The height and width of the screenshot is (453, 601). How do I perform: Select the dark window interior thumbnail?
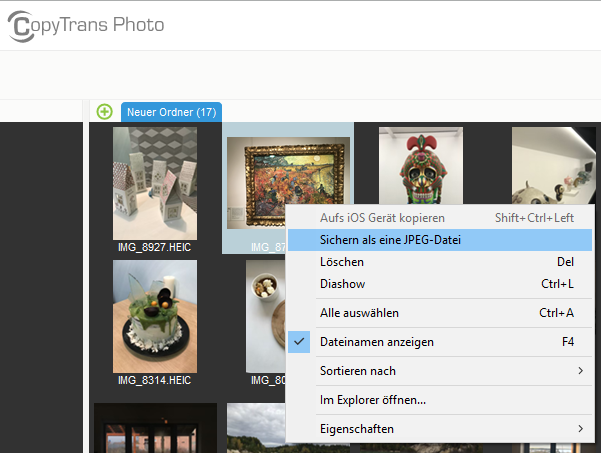[x=155, y=428]
